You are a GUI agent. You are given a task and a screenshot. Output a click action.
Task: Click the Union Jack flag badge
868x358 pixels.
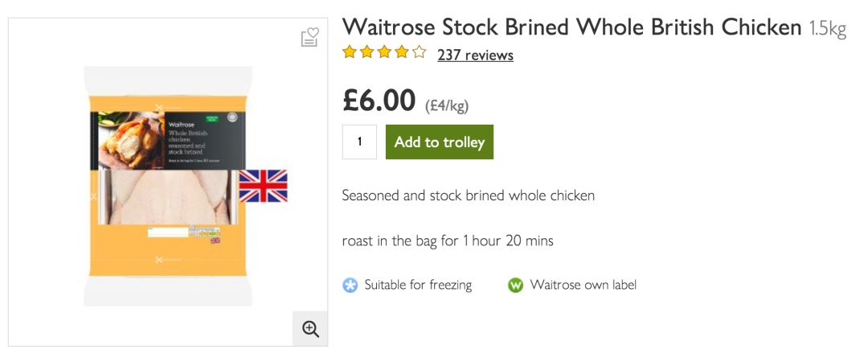coord(263,186)
